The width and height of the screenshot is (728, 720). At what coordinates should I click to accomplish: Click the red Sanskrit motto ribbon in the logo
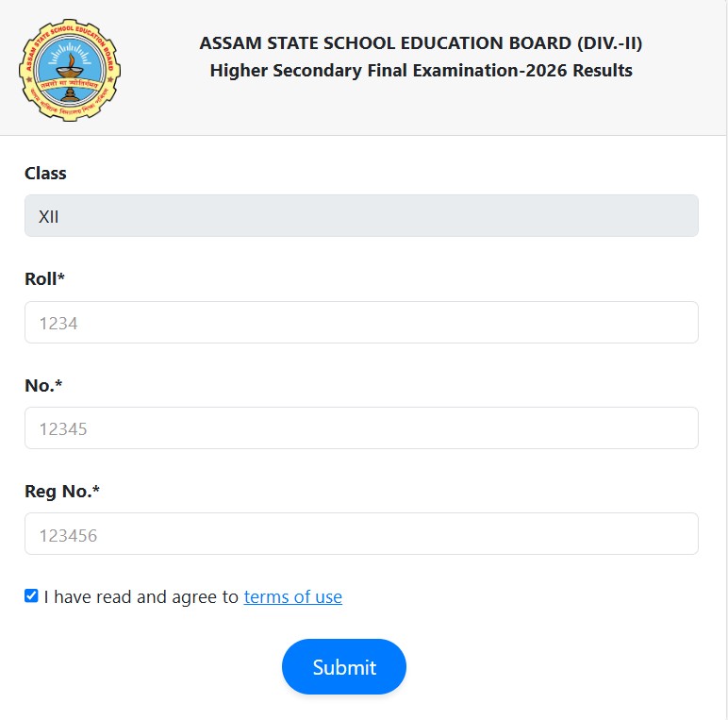[x=70, y=85]
